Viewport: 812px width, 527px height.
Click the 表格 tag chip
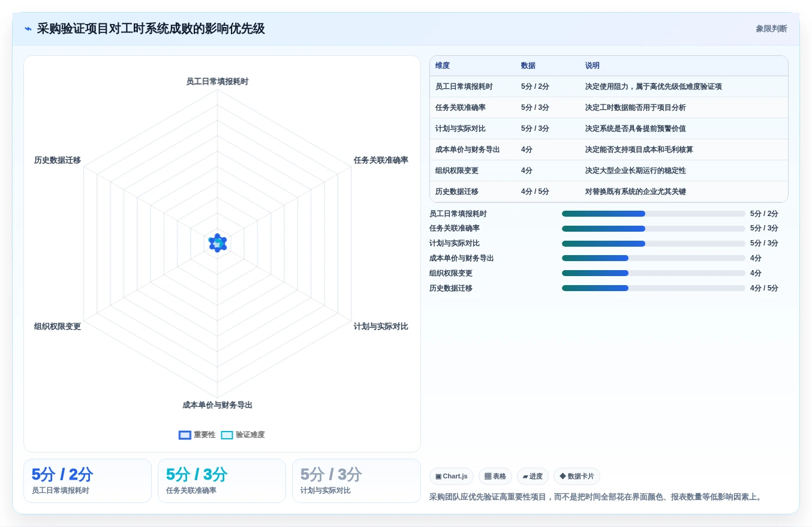coord(495,477)
